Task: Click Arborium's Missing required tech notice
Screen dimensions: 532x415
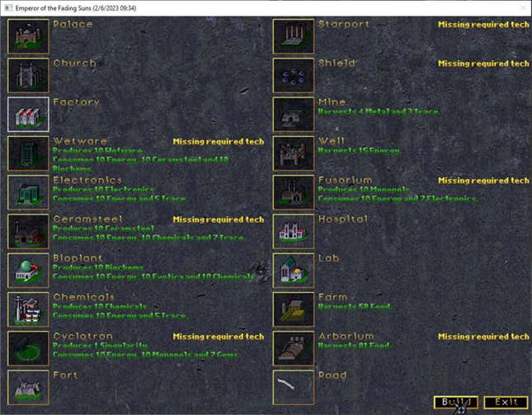Action: [x=483, y=337]
